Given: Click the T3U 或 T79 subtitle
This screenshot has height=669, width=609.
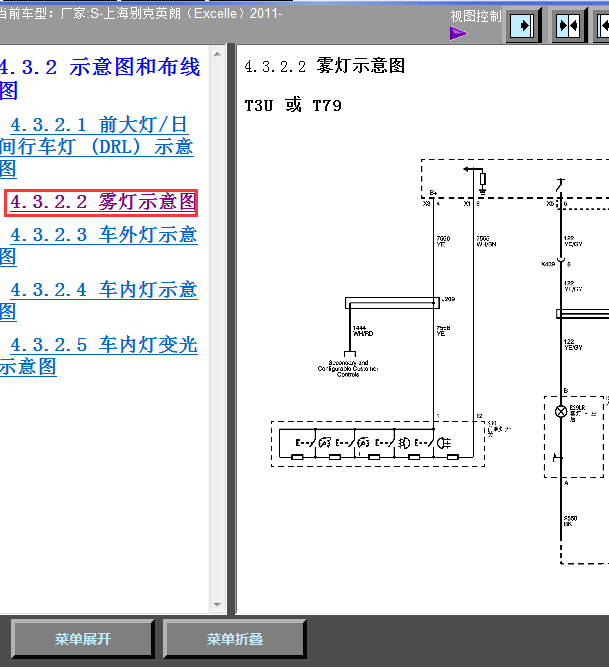Looking at the screenshot, I should pos(293,105).
